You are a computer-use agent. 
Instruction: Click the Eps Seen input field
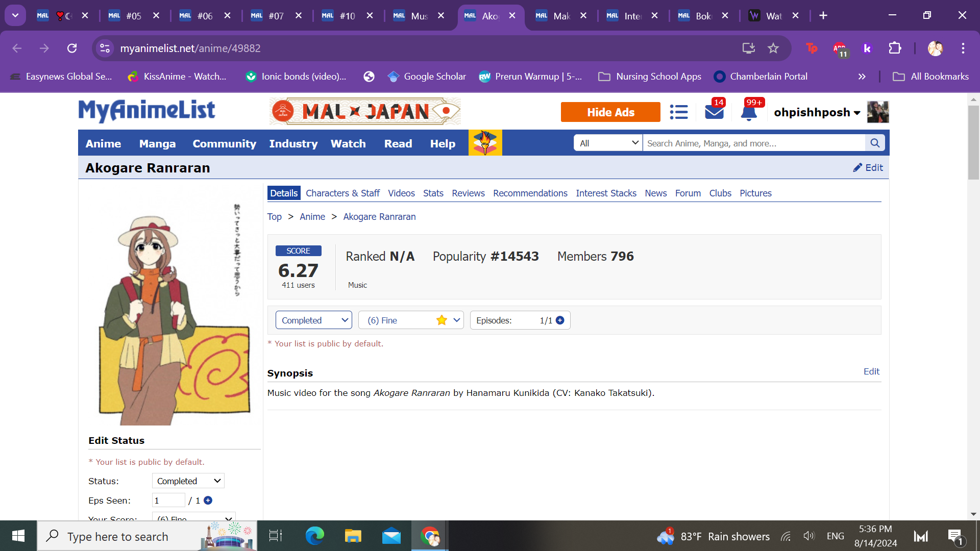coord(168,500)
